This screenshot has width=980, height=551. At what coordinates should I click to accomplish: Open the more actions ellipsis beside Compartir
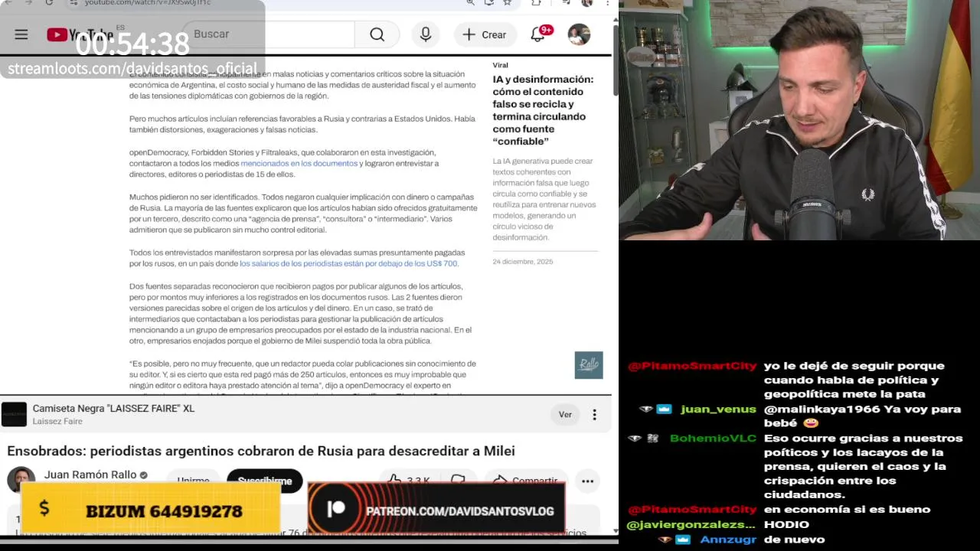click(587, 481)
